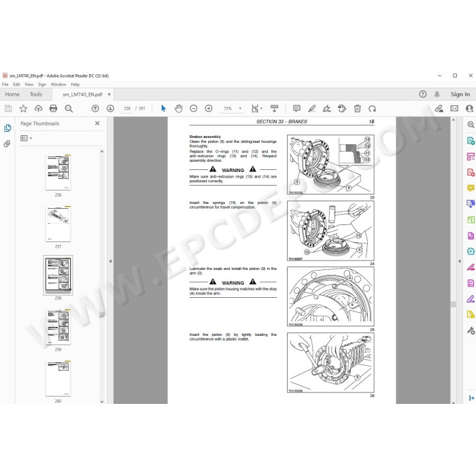The image size is (476, 476).
Task: Open the find text magnifier icon
Action: pos(69,108)
